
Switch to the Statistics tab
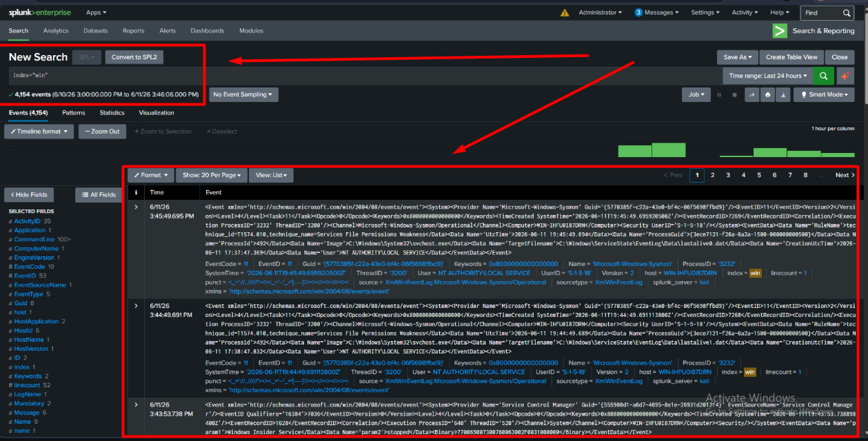pos(112,112)
